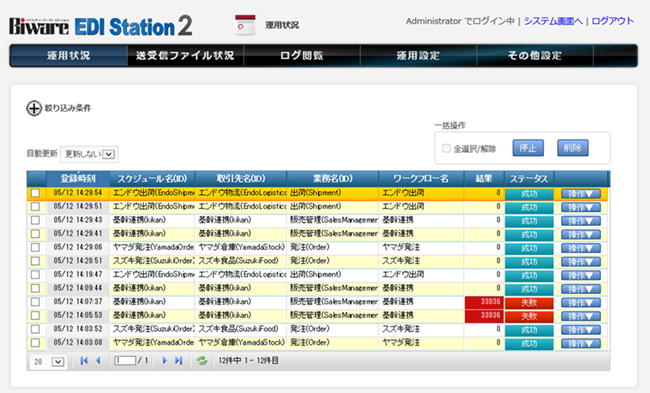Image resolution: width=650 pixels, height=393 pixels.
Task: Select the その他設定 tab
Action: [535, 56]
